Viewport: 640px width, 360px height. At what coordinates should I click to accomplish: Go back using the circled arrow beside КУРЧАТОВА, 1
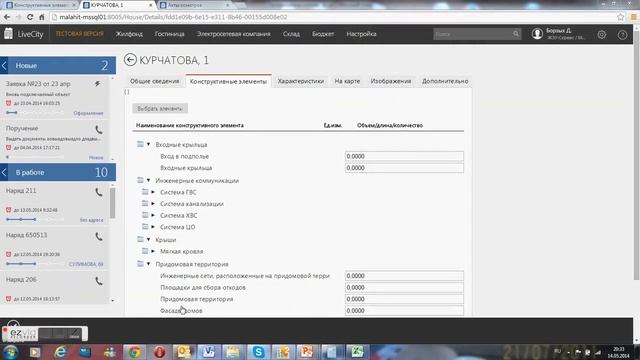[130, 60]
